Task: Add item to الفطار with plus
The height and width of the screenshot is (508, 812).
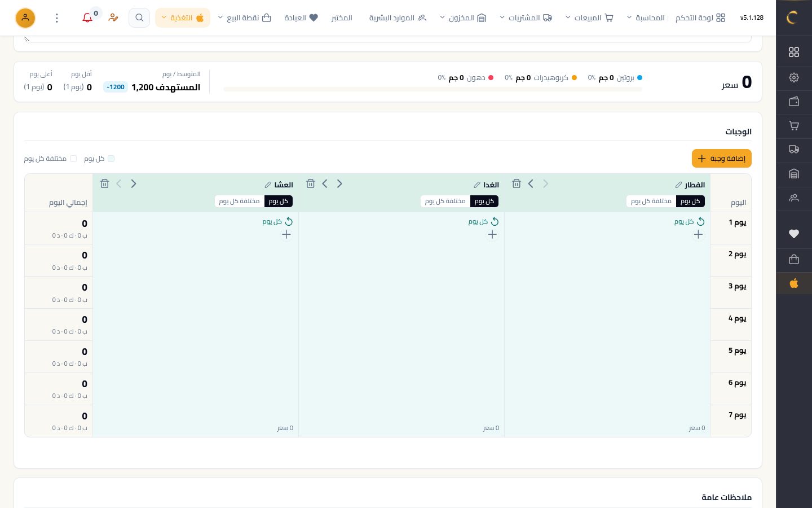Action: (698, 234)
